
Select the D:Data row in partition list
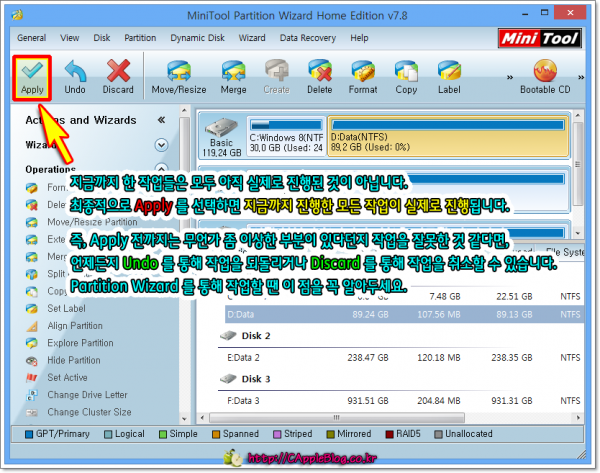pos(404,315)
